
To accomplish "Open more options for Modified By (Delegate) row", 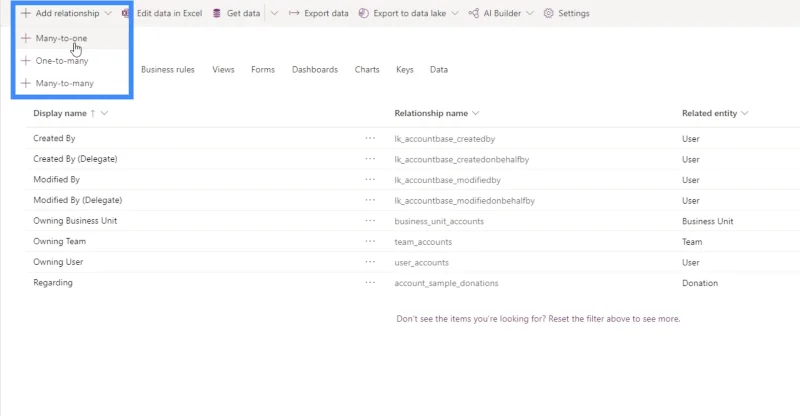I will pos(370,200).
